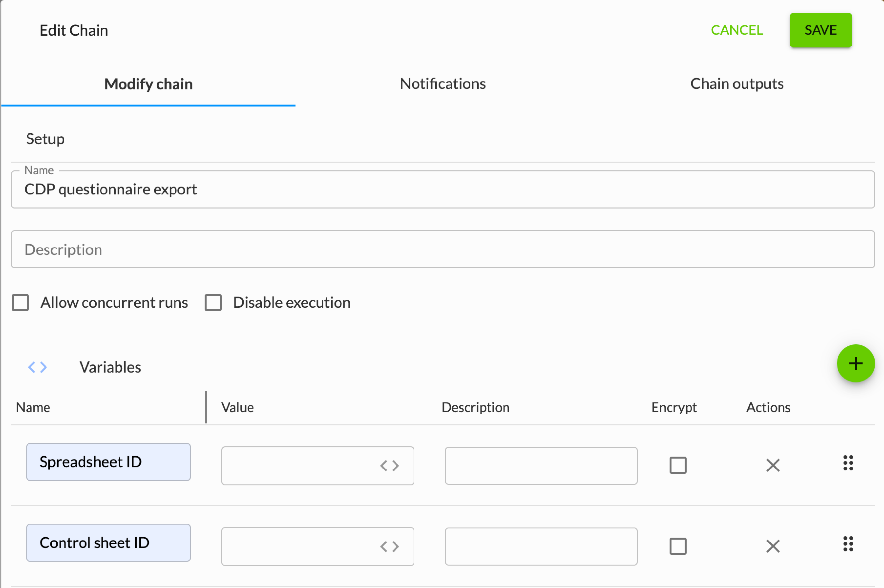Open the Chain outputs tab

[x=737, y=83]
